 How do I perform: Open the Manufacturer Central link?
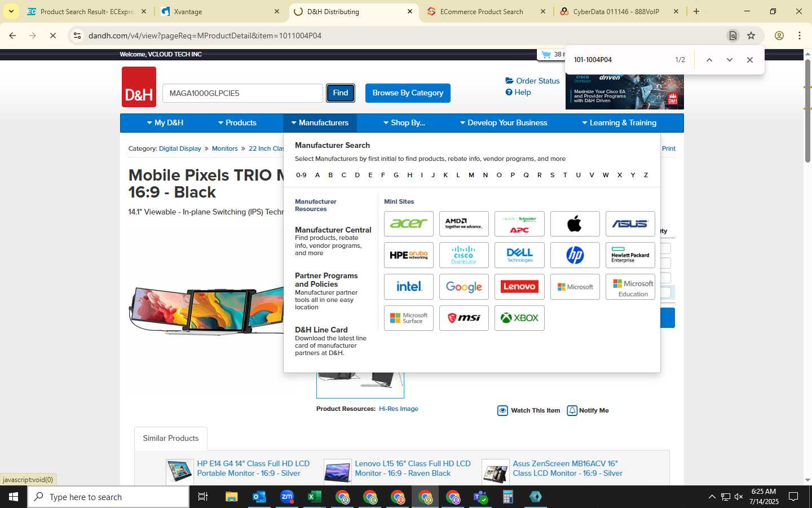[333, 230]
